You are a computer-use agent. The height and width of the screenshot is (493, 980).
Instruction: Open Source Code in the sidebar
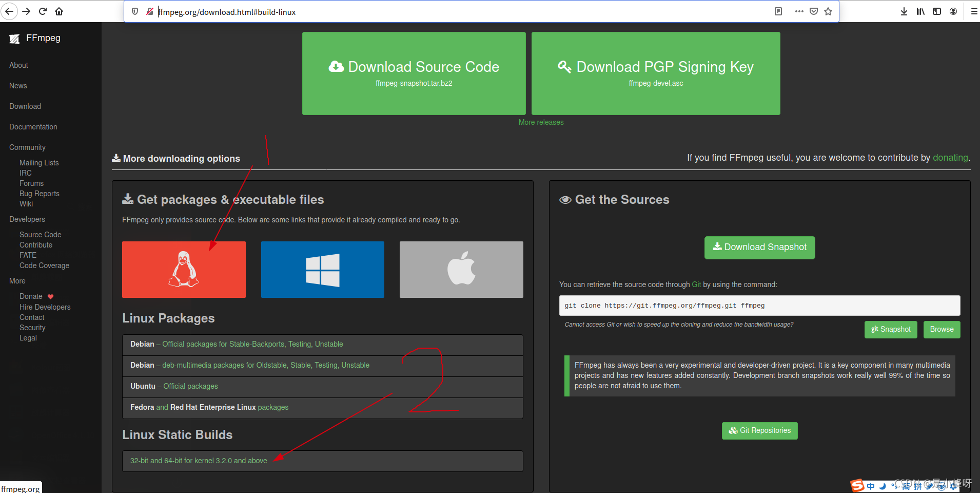tap(41, 235)
